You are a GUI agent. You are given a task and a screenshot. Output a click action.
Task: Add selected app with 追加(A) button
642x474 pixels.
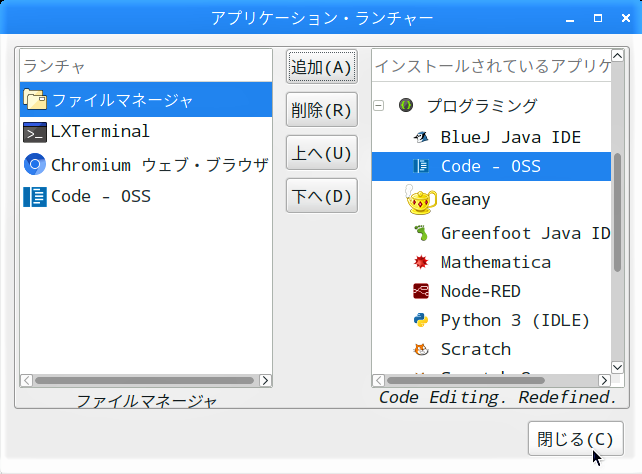tap(322, 67)
